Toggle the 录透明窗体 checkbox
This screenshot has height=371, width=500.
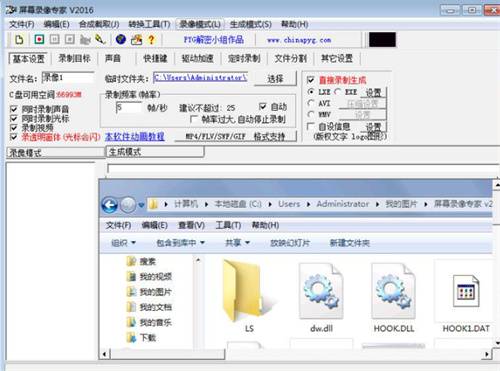pos(14,137)
